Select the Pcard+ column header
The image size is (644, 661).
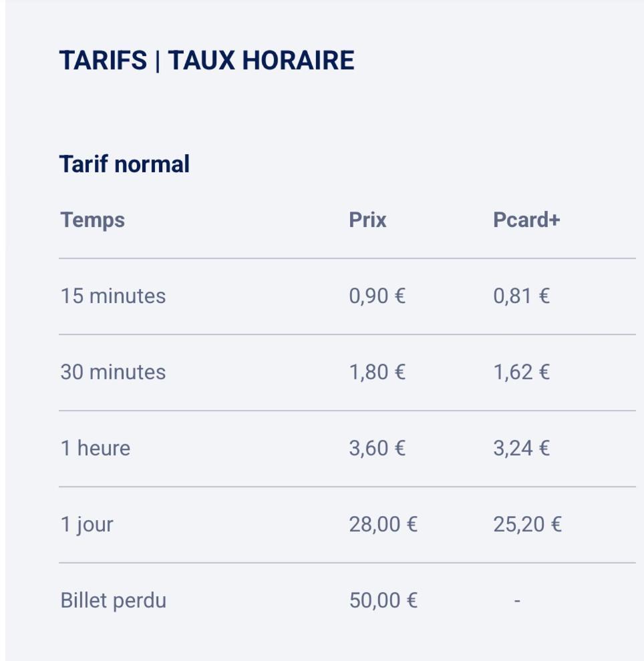526,220
